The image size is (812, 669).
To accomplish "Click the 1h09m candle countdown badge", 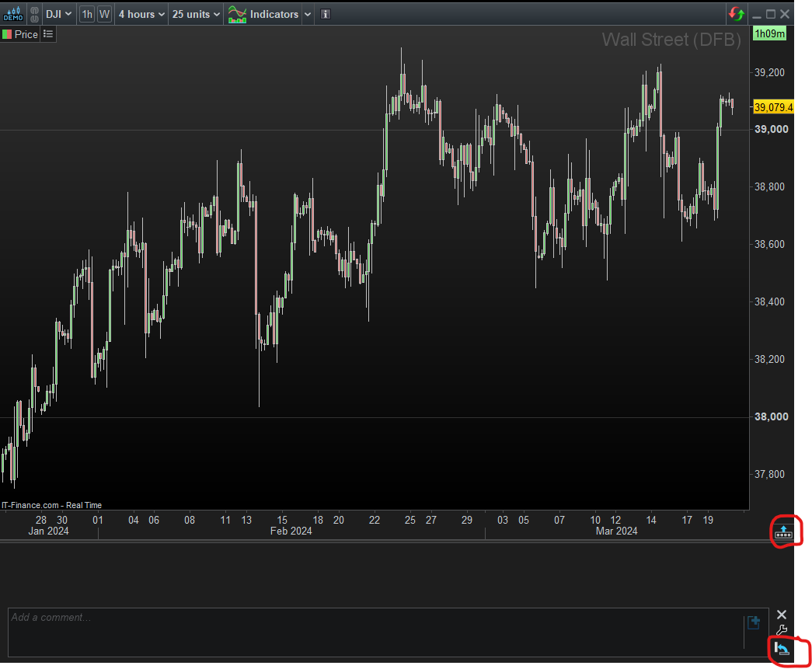I will pyautogui.click(x=769, y=33).
